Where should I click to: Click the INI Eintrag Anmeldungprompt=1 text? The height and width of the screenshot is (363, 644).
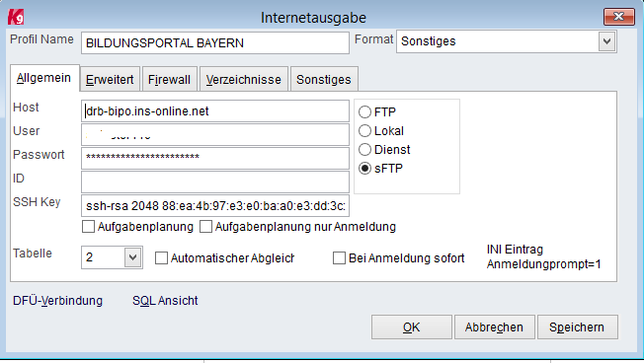(543, 256)
